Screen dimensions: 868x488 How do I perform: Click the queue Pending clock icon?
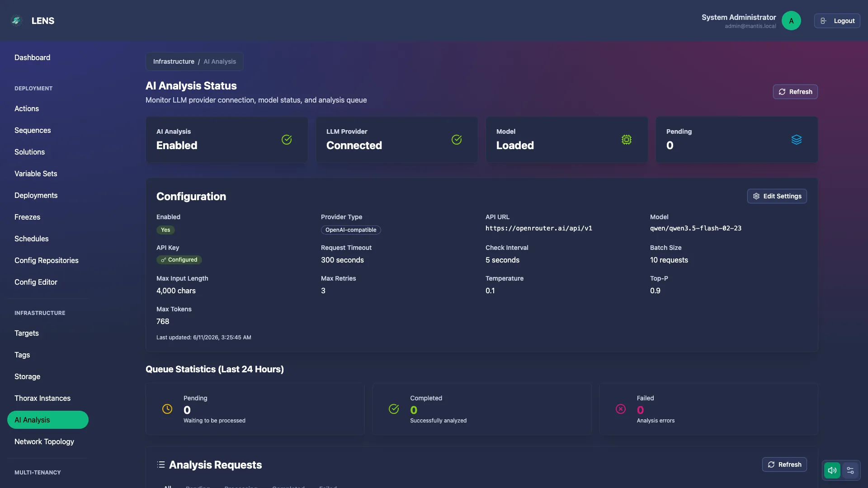pyautogui.click(x=167, y=409)
